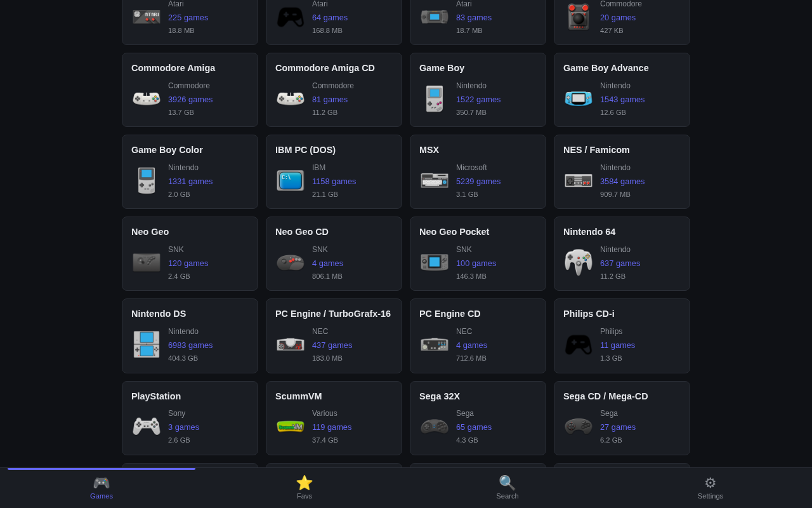The width and height of the screenshot is (812, 508).
Task: Click the ScummVM logo icon
Action: pyautogui.click(x=291, y=426)
